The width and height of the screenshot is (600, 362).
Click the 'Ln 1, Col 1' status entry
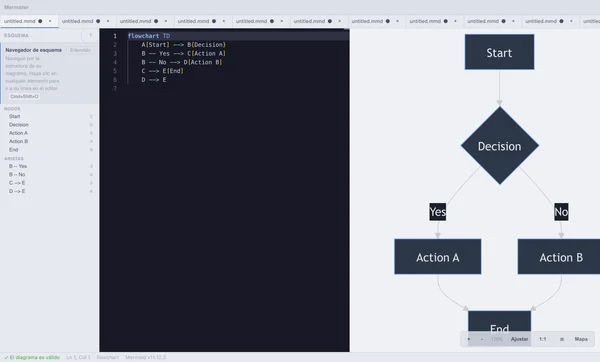click(78, 357)
